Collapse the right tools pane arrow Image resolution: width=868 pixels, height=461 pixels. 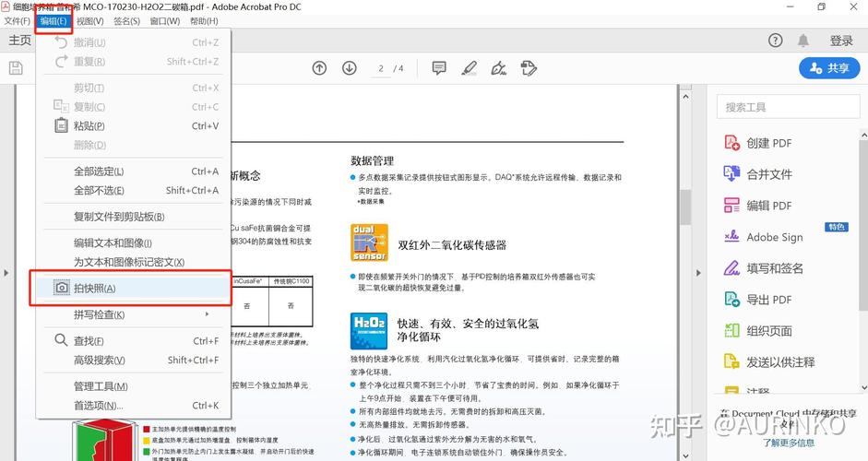pos(698,273)
